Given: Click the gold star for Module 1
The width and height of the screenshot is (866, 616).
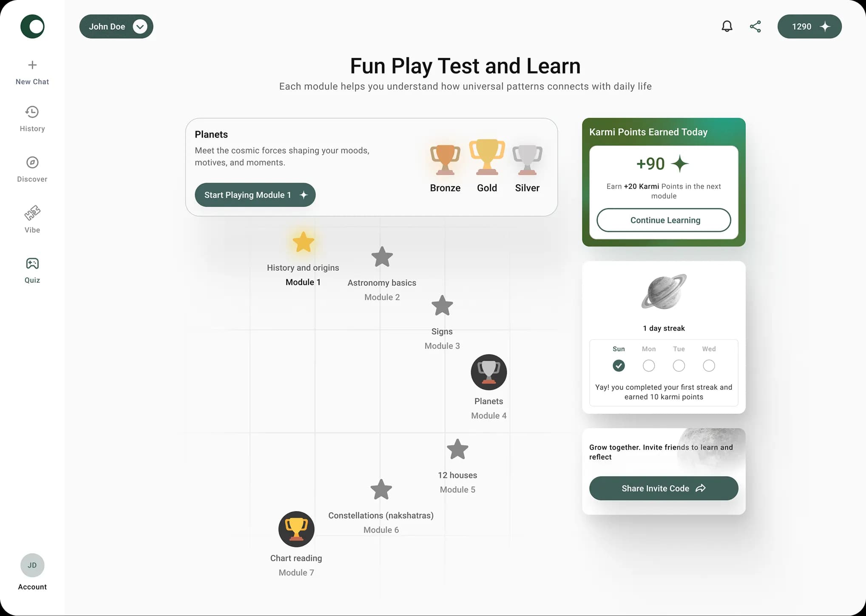Looking at the screenshot, I should [303, 242].
